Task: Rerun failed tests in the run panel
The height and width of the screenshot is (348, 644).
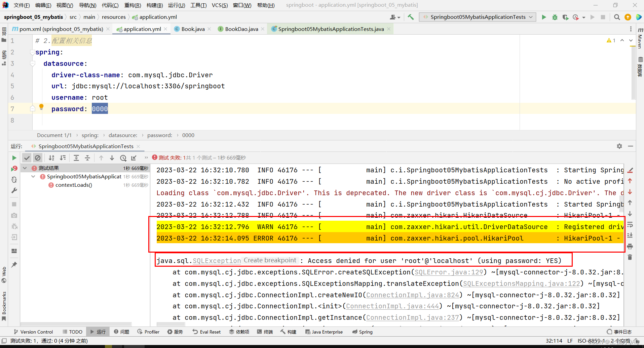Action: (14, 169)
